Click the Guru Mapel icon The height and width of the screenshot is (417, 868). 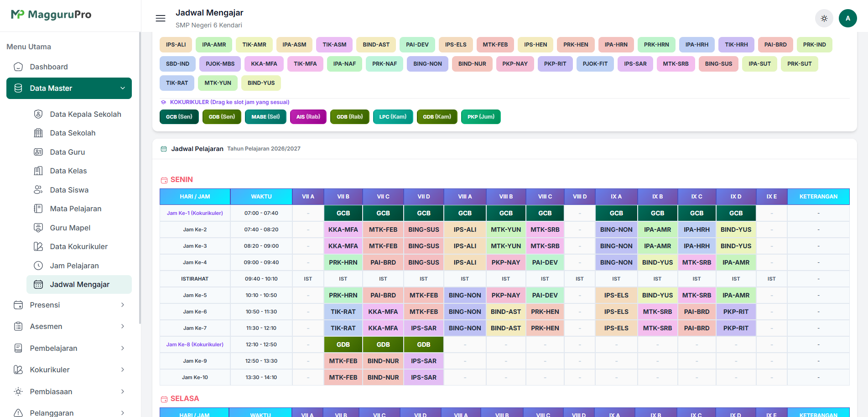point(38,228)
